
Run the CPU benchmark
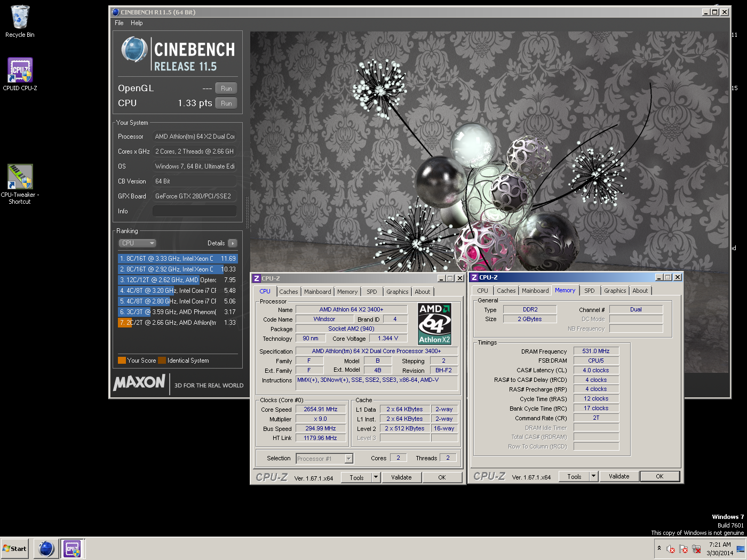226,103
